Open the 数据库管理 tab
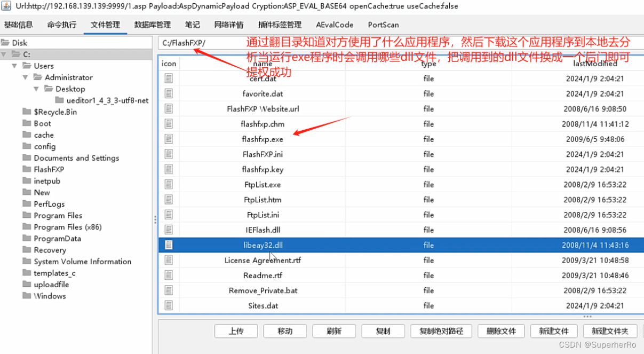This screenshot has height=354, width=644. coord(153,25)
